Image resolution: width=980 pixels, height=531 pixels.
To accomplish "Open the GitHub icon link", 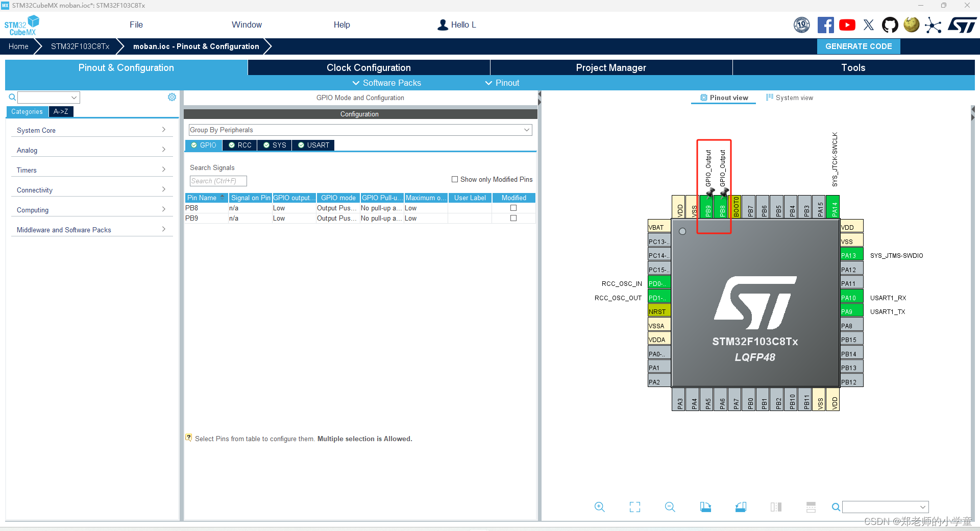I will click(890, 25).
